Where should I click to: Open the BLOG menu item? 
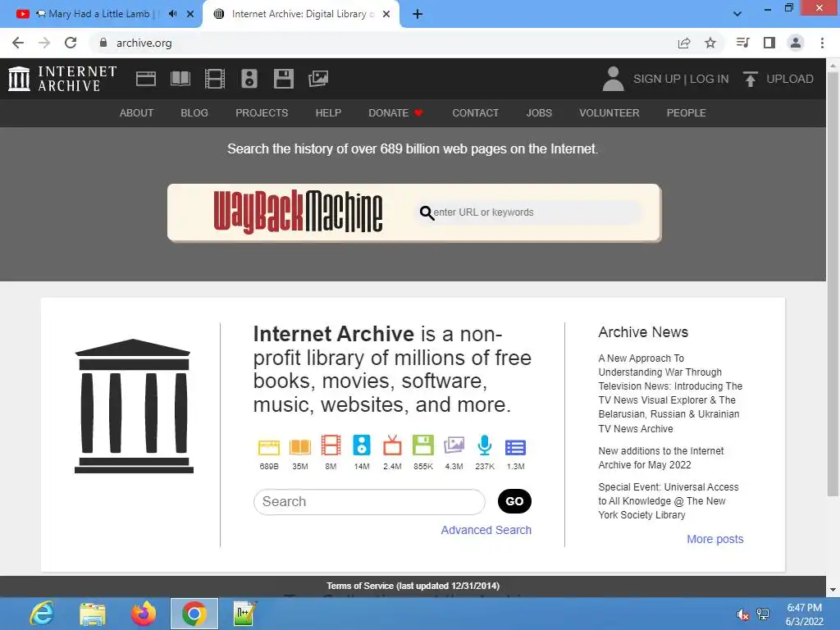coord(194,113)
